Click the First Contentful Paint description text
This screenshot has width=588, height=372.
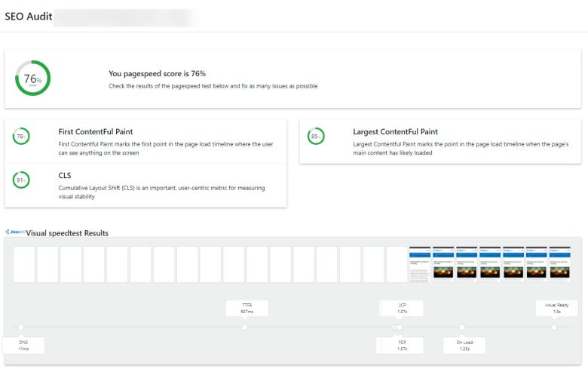coord(166,149)
